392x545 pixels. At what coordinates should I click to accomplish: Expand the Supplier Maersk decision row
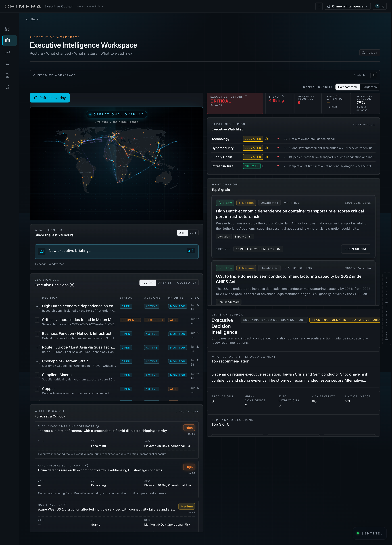37,375
